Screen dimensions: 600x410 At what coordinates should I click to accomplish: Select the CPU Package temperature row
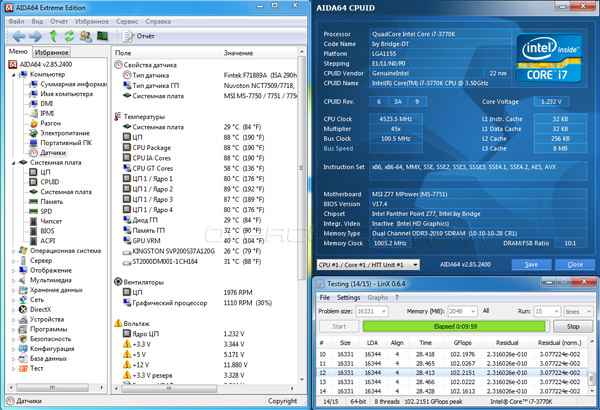click(x=205, y=148)
